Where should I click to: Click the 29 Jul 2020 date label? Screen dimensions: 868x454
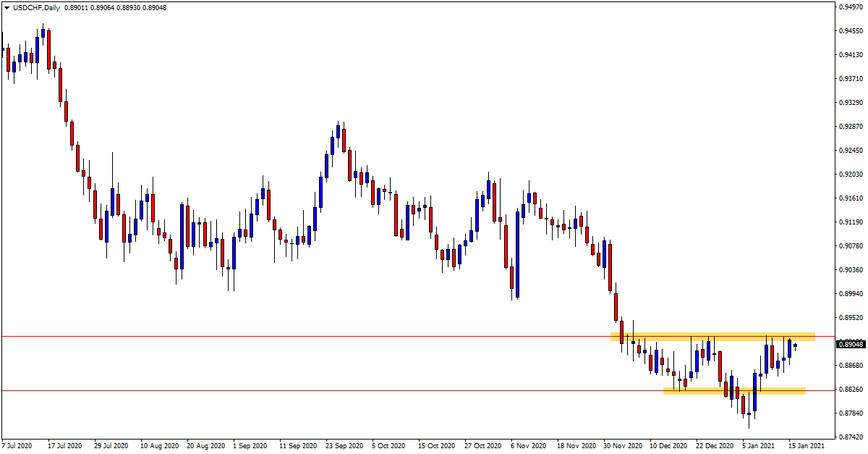coord(112,447)
